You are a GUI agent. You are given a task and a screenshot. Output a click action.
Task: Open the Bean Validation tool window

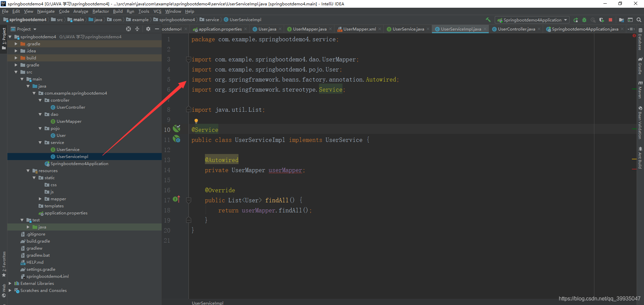pos(640,123)
